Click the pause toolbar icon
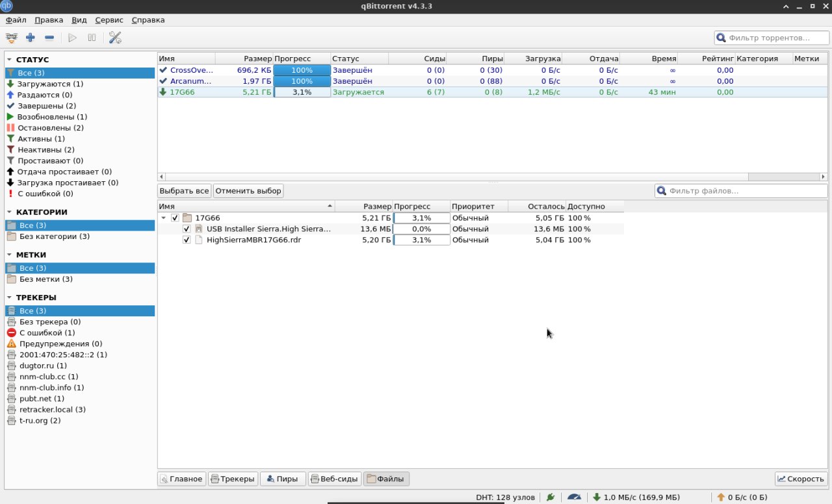The width and height of the screenshot is (832, 504). 92,38
